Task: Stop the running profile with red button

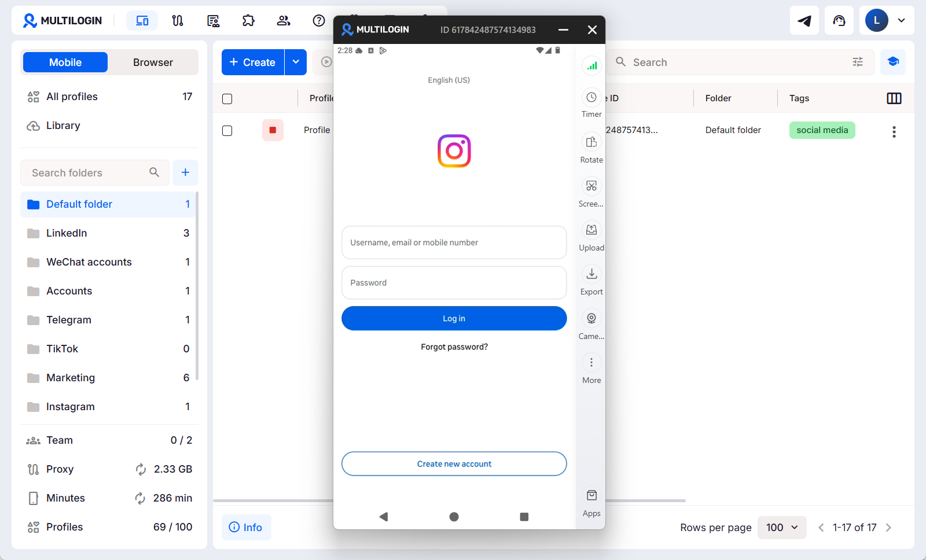Action: pyautogui.click(x=273, y=130)
